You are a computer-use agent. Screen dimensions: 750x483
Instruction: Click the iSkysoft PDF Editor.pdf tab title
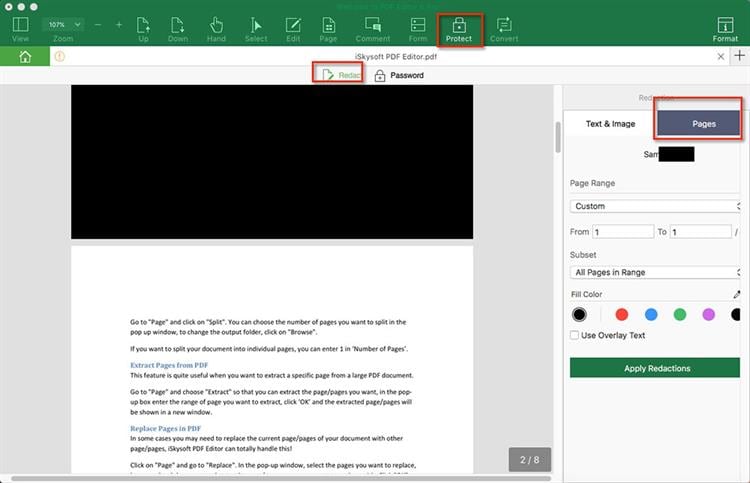pos(396,56)
